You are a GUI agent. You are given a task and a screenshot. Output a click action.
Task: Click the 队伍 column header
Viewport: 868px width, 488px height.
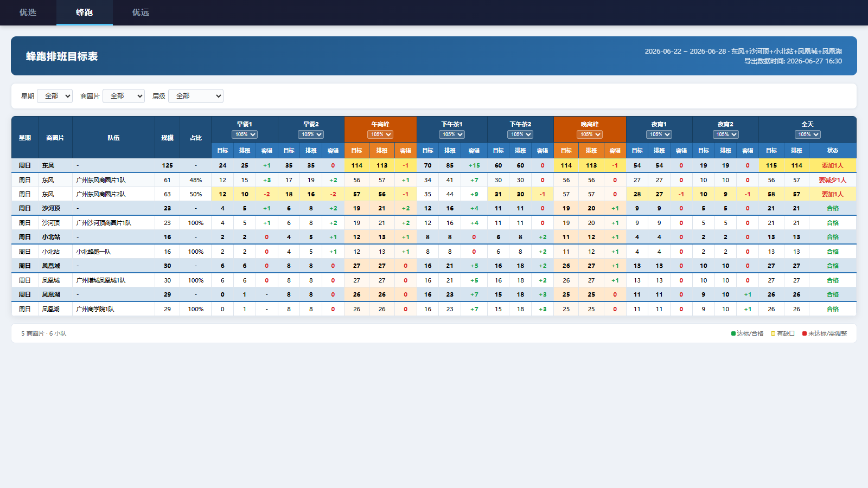[x=113, y=138]
